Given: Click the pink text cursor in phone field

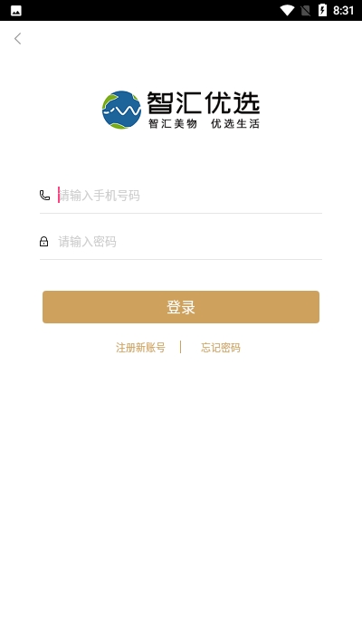Looking at the screenshot, I should coord(59,195).
